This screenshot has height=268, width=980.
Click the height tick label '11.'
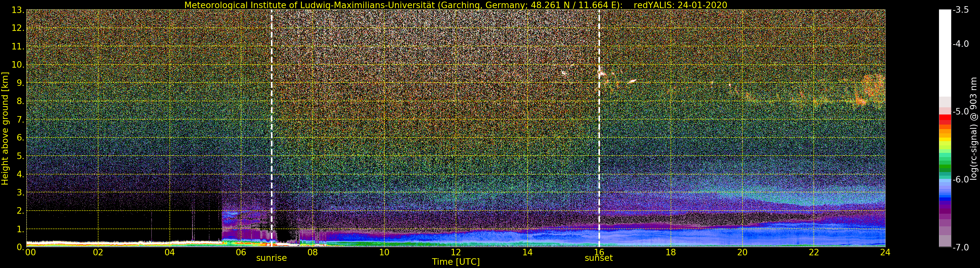pos(18,47)
